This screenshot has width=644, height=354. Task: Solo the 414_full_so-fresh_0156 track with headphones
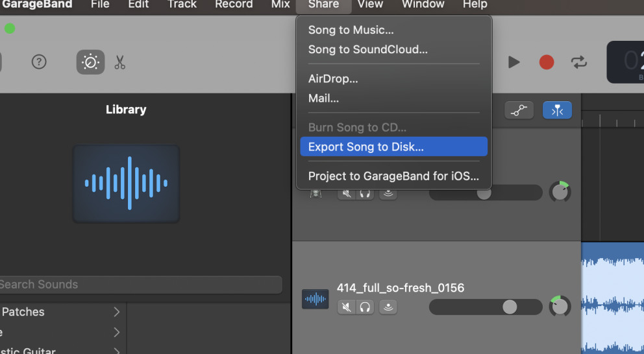(365, 307)
